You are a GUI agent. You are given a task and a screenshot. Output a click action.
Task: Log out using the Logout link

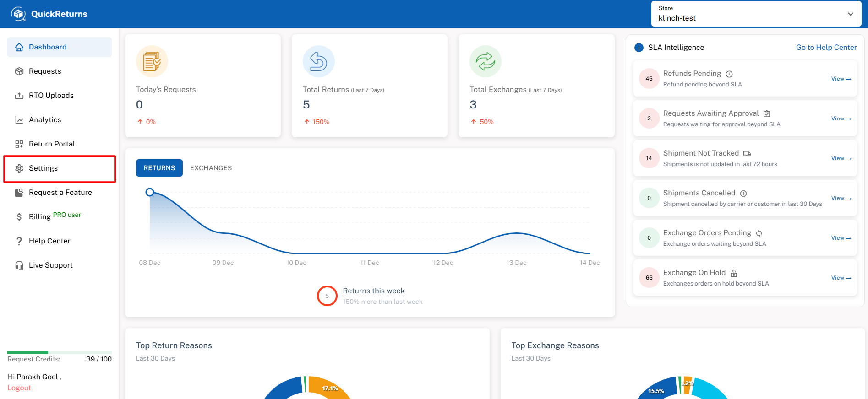(19, 388)
